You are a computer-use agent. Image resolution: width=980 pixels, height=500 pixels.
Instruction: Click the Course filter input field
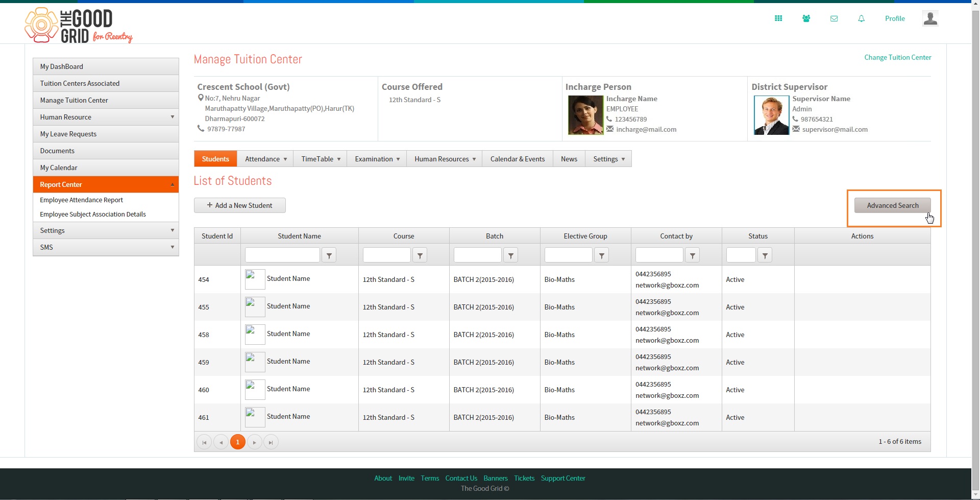coord(386,255)
